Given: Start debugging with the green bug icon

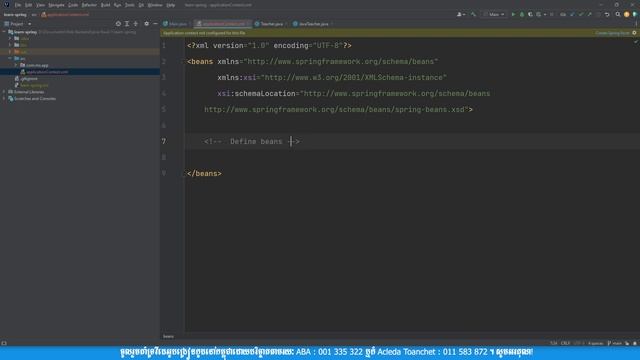Looking at the screenshot, I should point(522,14).
